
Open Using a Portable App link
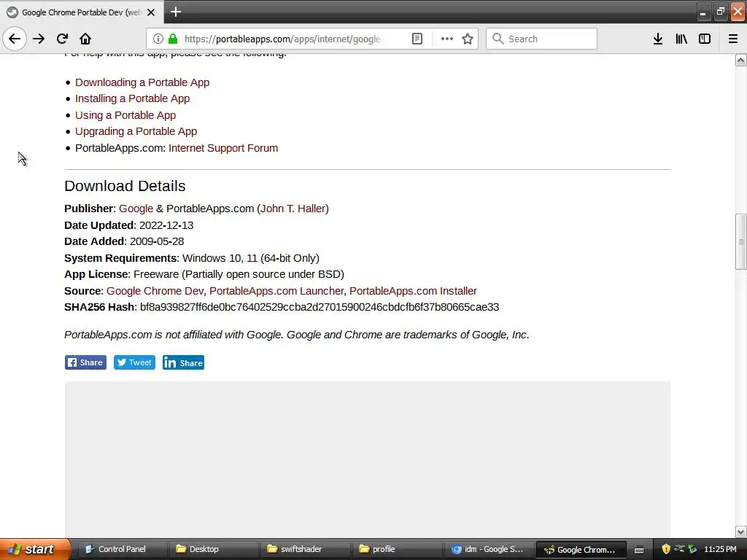coord(125,115)
